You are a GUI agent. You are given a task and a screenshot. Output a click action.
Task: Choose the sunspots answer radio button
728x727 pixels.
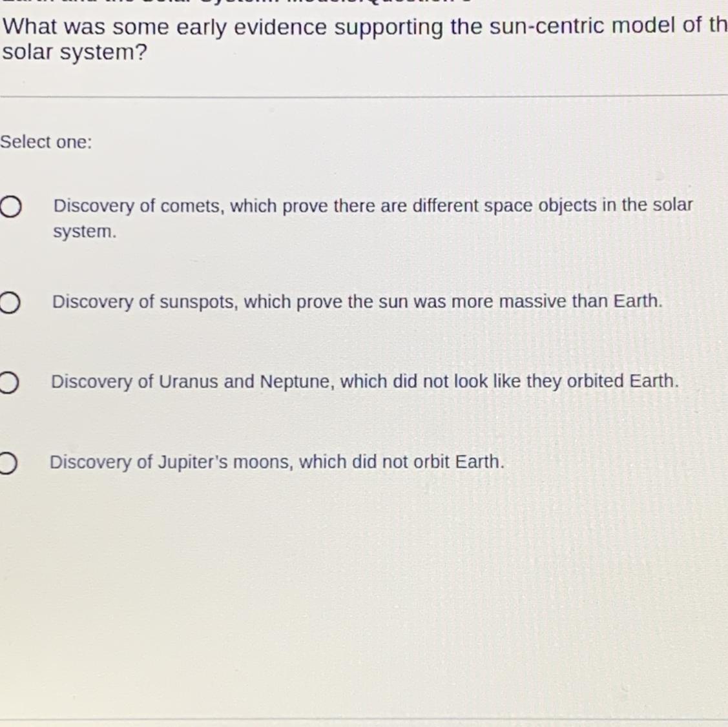[x=9, y=303]
